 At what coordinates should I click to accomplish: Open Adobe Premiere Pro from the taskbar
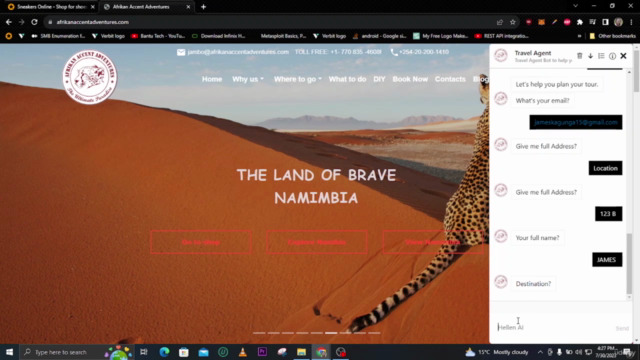tap(262, 352)
